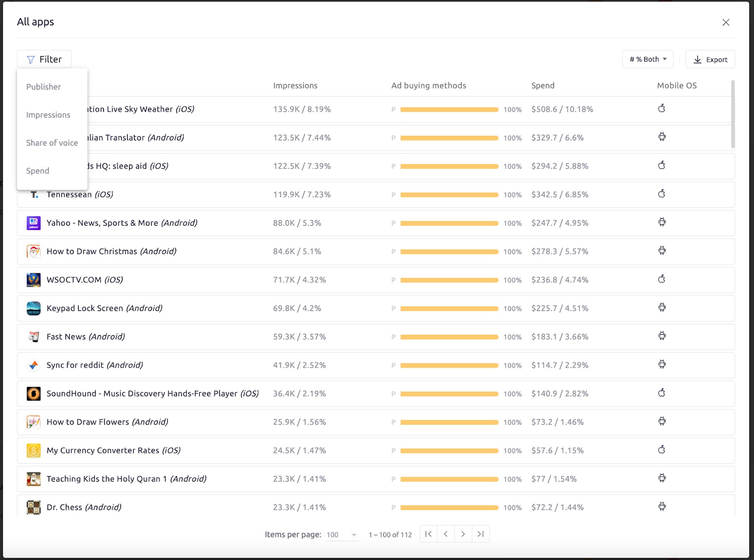Click Android icon in Yahoo News row
Image resolution: width=754 pixels, height=560 pixels.
click(662, 222)
